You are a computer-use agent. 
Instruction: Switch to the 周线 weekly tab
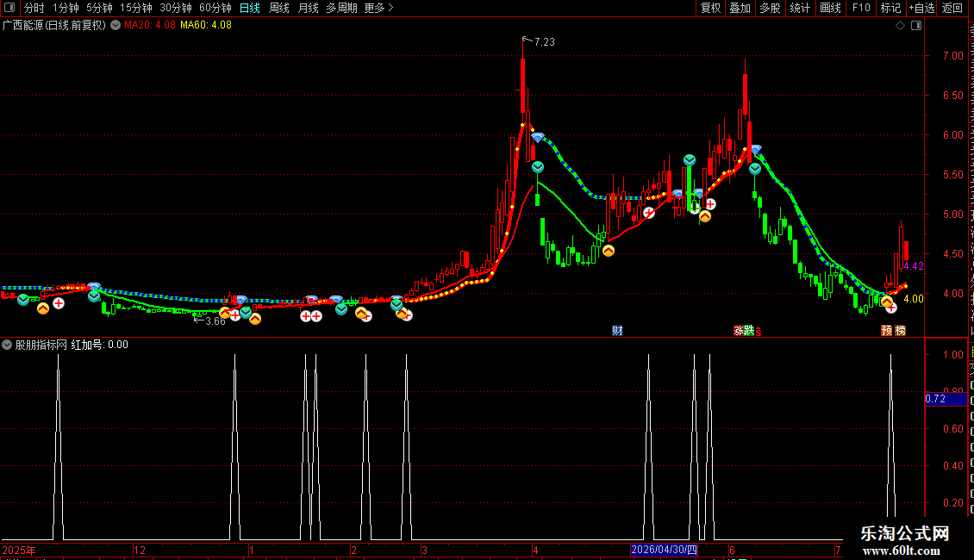point(279,8)
